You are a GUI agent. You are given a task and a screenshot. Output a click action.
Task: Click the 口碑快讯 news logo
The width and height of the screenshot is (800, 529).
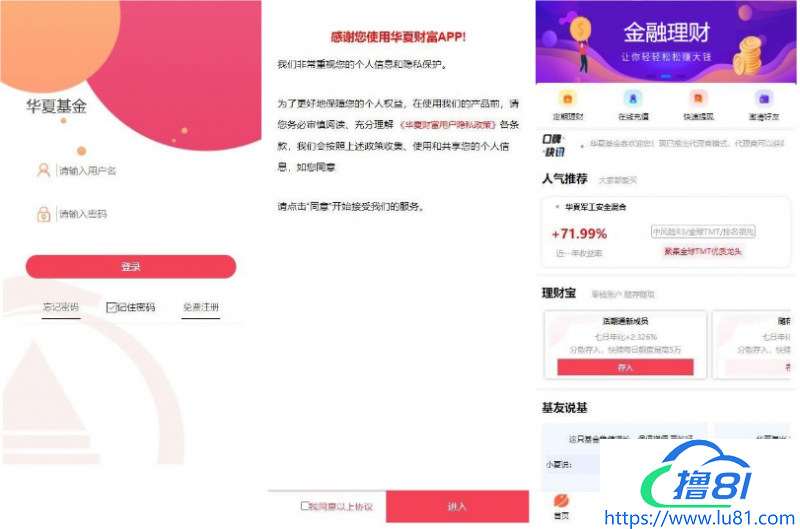[554, 145]
